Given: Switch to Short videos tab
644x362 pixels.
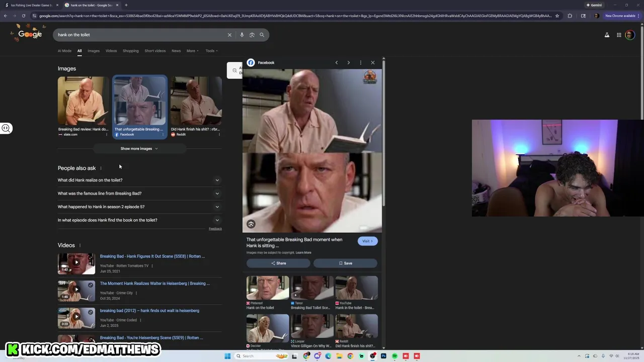Looking at the screenshot, I should pos(155,51).
